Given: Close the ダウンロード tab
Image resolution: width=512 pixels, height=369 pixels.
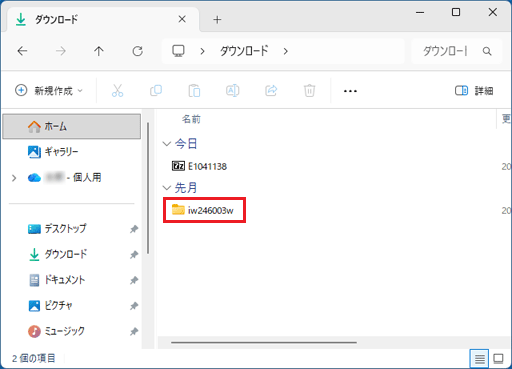Looking at the screenshot, I should coord(182,19).
